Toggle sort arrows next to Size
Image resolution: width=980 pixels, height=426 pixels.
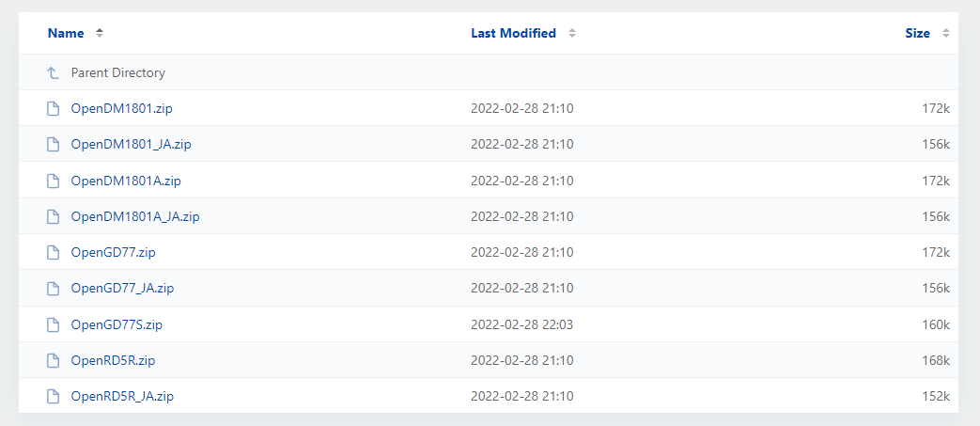point(945,33)
